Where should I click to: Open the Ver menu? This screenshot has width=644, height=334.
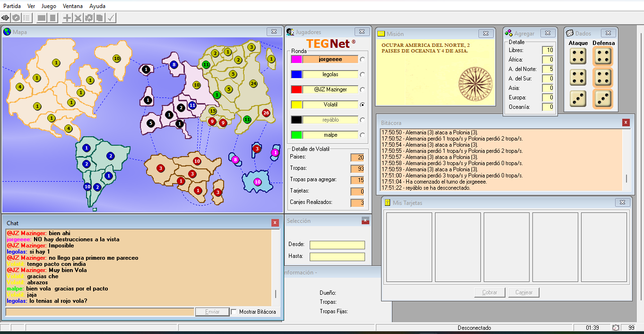31,6
